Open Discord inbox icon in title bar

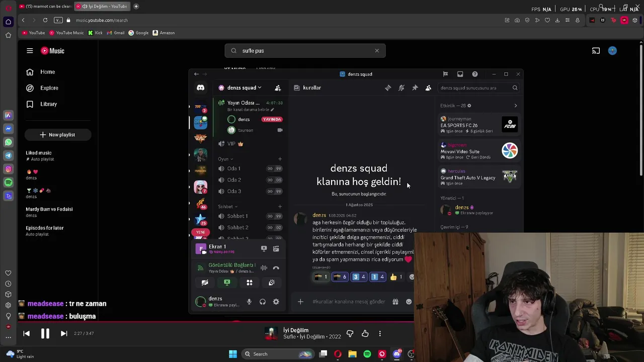click(x=460, y=74)
